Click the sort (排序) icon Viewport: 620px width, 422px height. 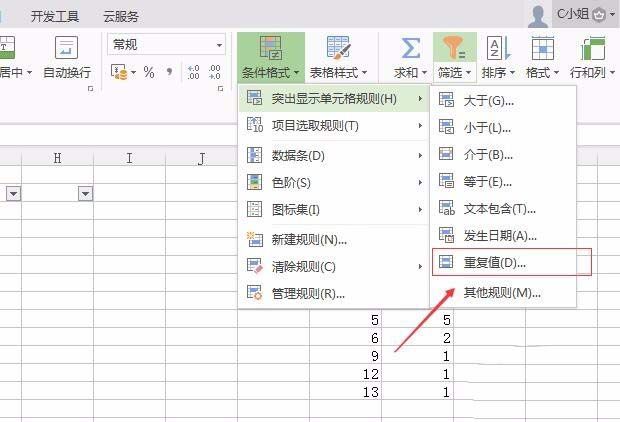(497, 48)
